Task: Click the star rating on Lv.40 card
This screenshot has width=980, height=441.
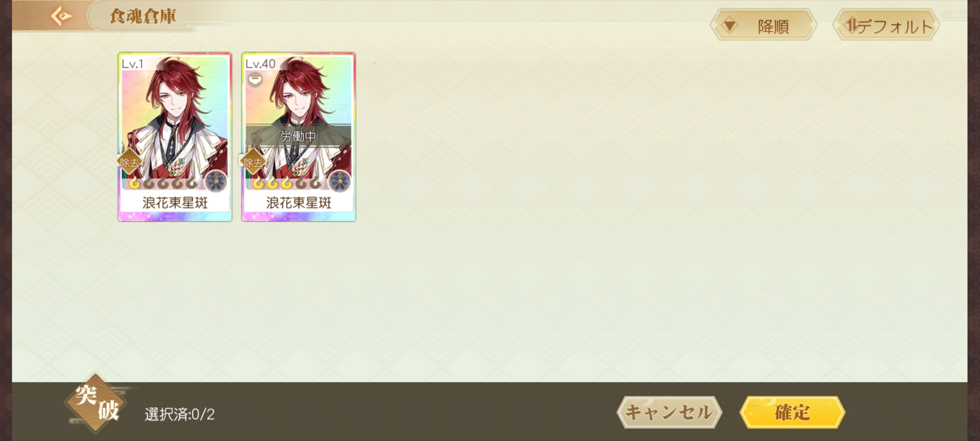Action: tap(286, 184)
